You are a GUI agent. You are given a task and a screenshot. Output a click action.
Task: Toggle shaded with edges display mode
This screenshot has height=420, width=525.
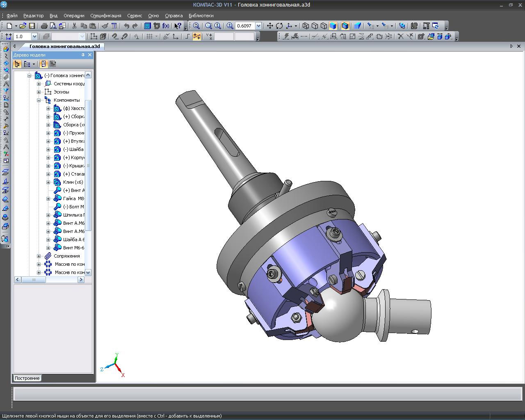tap(345, 26)
